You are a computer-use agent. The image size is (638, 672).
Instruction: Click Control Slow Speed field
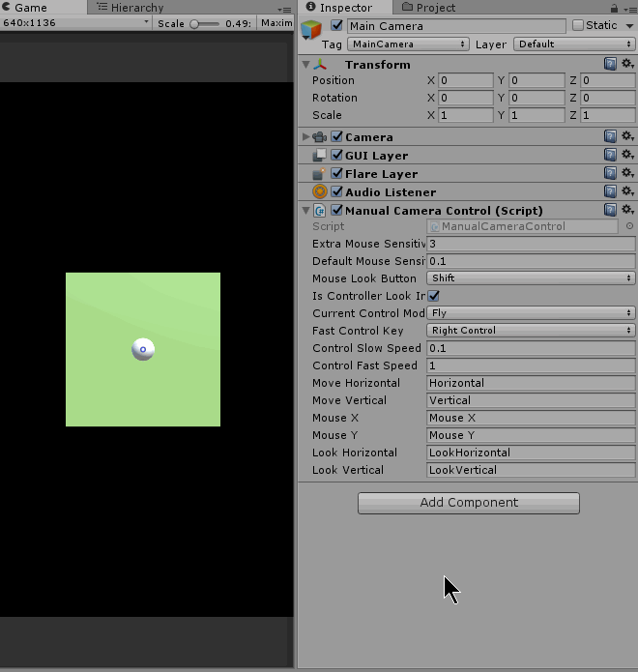(x=531, y=348)
